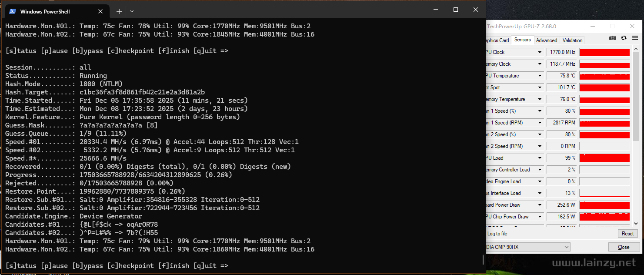Open the Hot Spot sensor dropdown

(540, 87)
